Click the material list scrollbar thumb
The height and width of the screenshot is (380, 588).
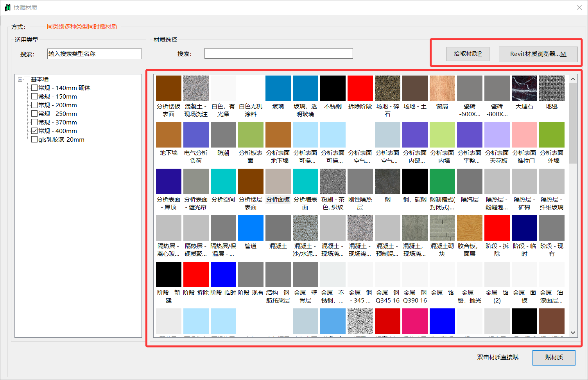[x=573, y=123]
